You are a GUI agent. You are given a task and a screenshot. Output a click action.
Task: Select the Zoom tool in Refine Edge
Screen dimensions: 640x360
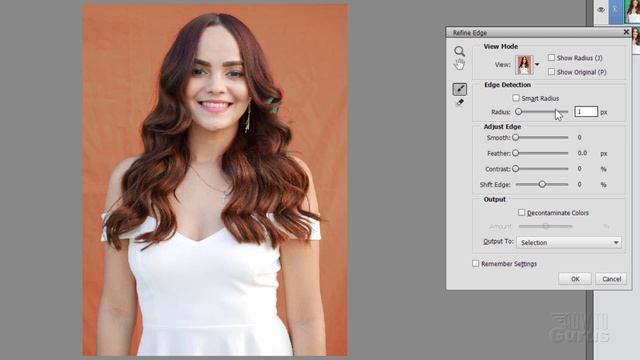(460, 51)
